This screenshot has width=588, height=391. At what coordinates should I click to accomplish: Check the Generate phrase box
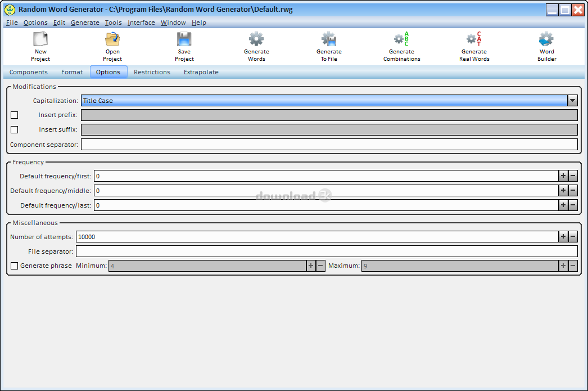point(14,266)
